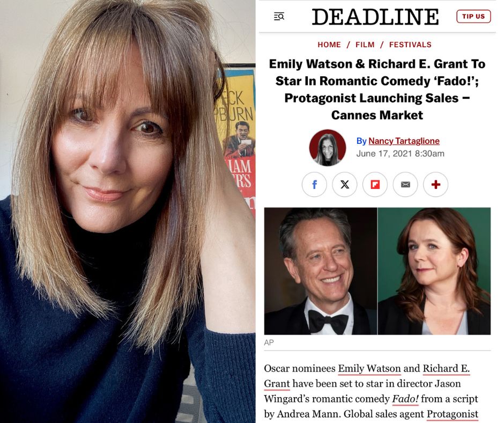Screen dimensions: 504x423
Task: Share article on X
Action: 345,185
